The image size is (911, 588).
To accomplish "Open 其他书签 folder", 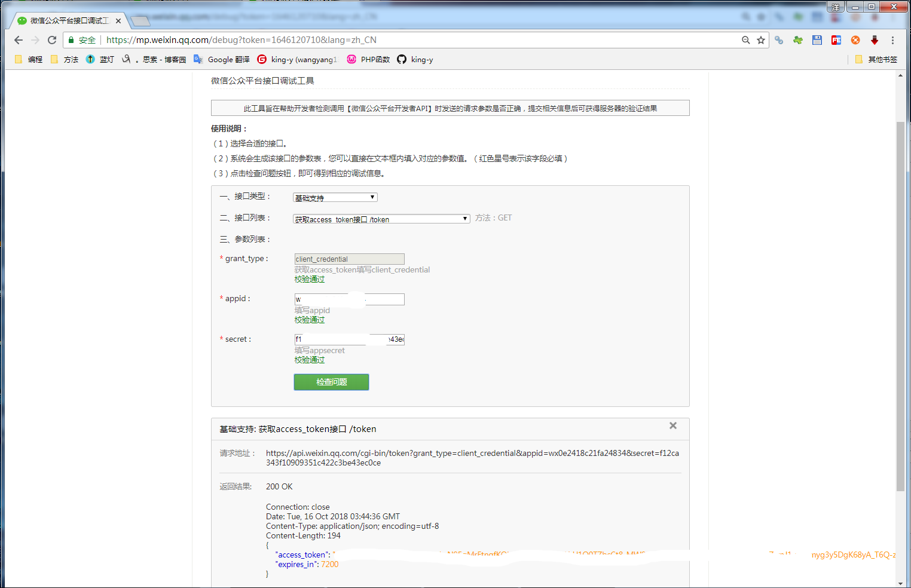I will [876, 59].
